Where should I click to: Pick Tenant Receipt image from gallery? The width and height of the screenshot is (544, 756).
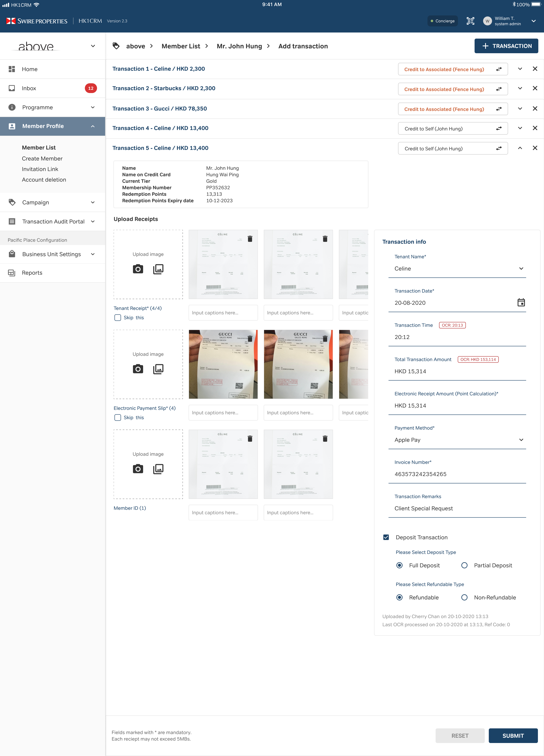158,269
